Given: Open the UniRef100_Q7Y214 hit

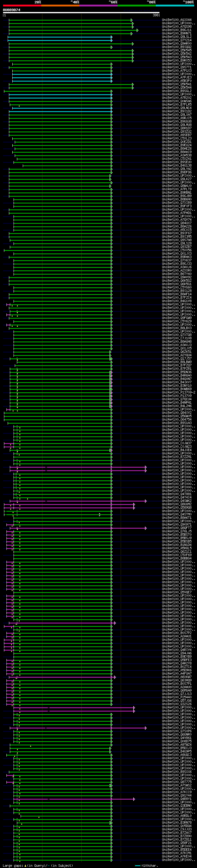Looking at the screenshot, I should click(176, 40).
